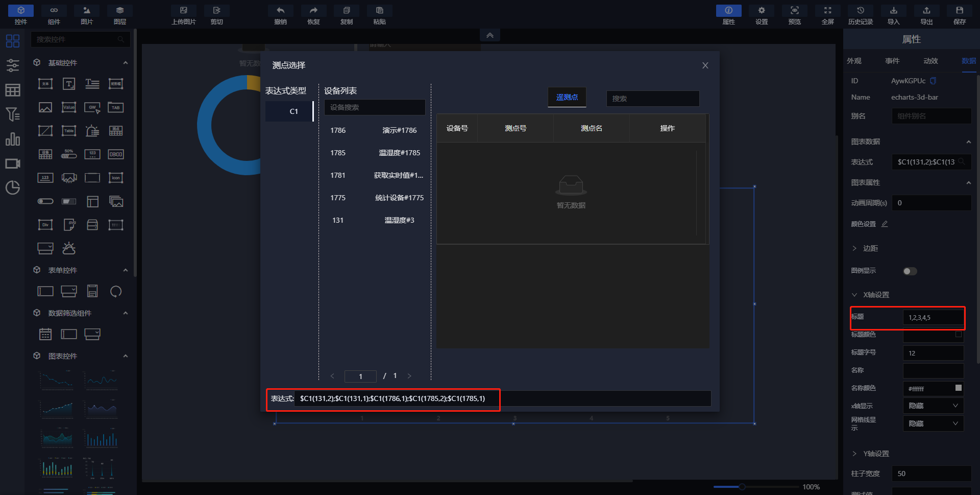Open the 图层 layers panel

pyautogui.click(x=120, y=15)
